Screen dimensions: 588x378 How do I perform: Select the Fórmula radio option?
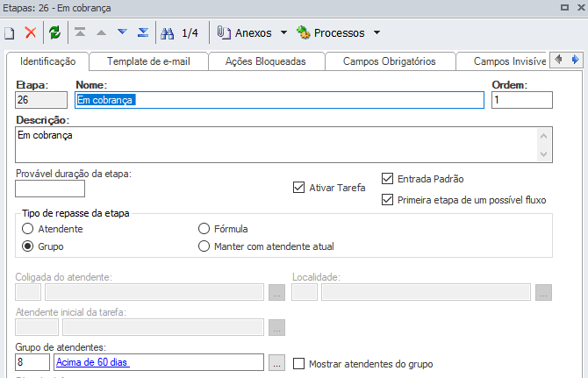click(x=204, y=229)
